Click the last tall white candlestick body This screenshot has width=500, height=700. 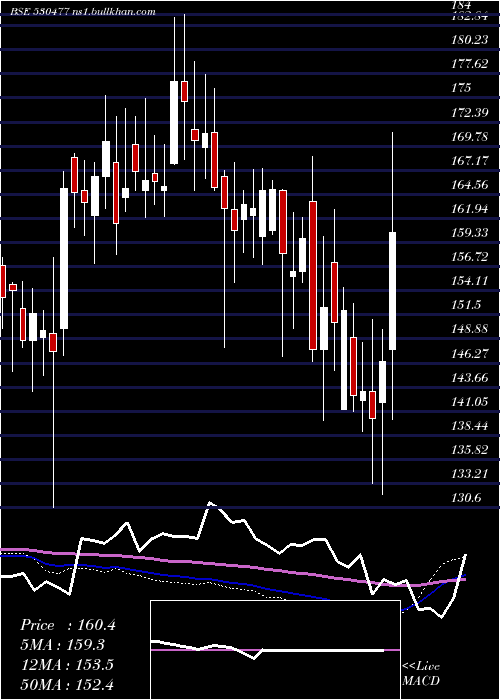pos(392,291)
